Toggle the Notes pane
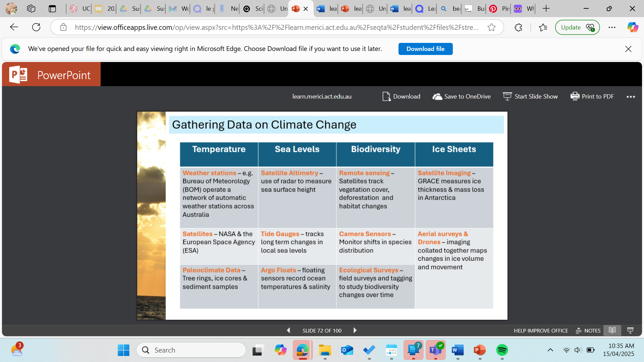644x362 pixels. tap(588, 330)
